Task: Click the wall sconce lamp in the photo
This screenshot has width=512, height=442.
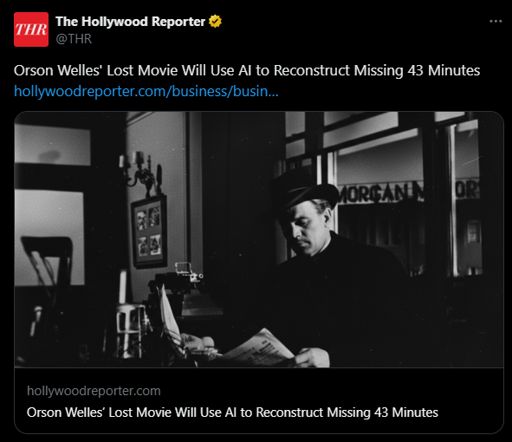Action: point(142,173)
